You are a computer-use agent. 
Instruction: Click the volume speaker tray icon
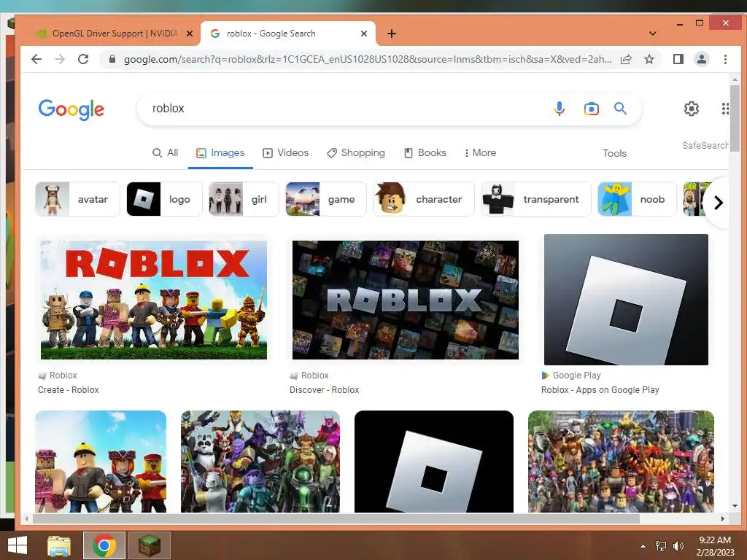point(678,546)
